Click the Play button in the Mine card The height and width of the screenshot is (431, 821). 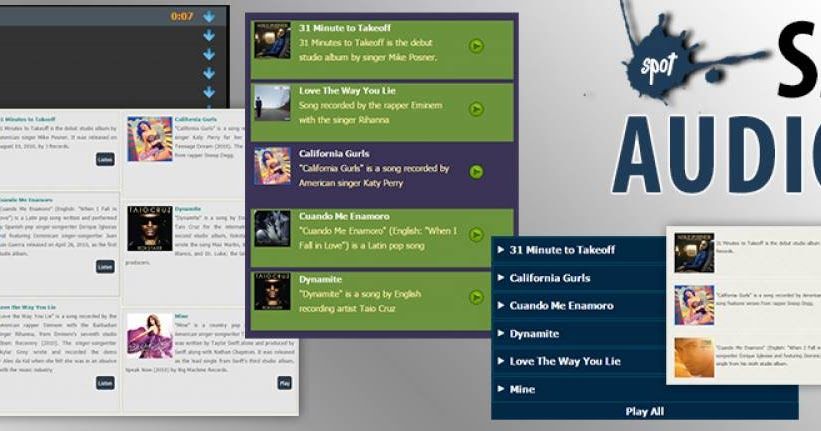click(x=284, y=383)
